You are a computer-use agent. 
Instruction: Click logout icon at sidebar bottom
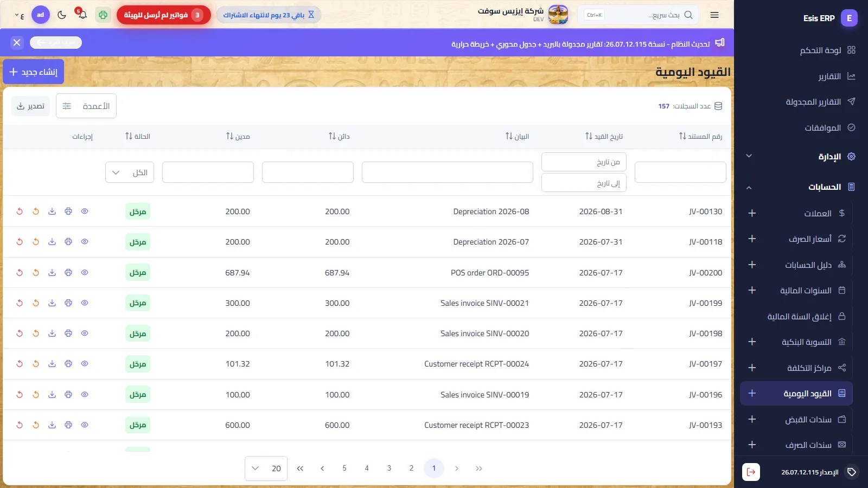(751, 472)
